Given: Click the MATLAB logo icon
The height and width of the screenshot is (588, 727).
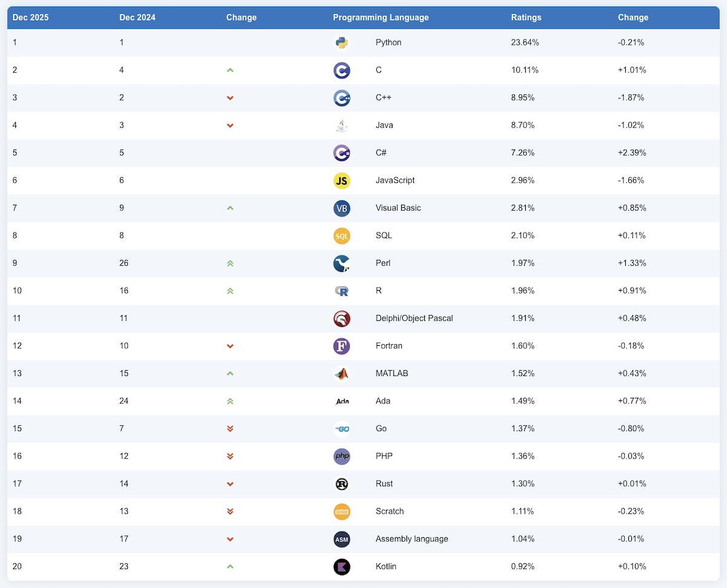Looking at the screenshot, I should pyautogui.click(x=342, y=374).
